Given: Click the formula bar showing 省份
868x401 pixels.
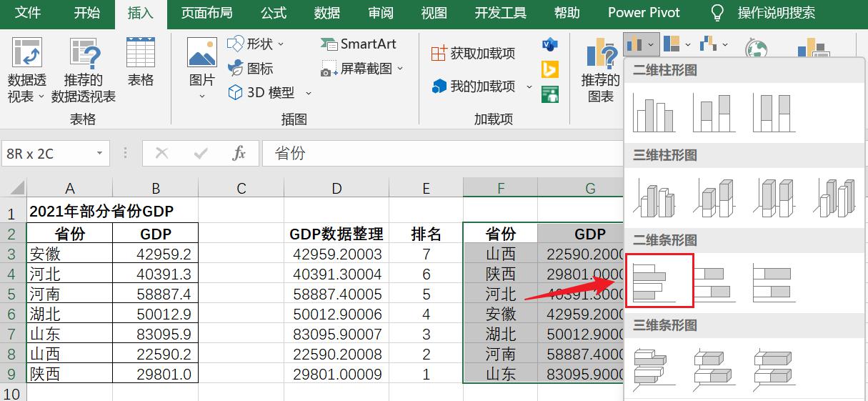Looking at the screenshot, I should (x=443, y=153).
